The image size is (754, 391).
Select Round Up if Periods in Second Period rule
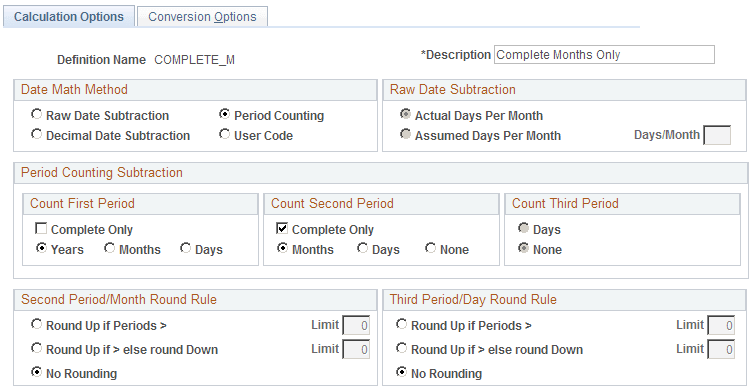coord(37,324)
